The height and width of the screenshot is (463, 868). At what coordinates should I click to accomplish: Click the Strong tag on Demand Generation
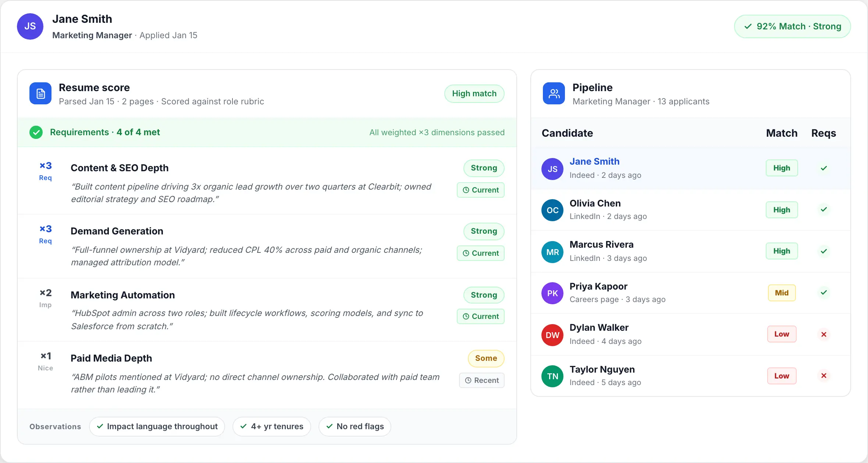tap(483, 231)
